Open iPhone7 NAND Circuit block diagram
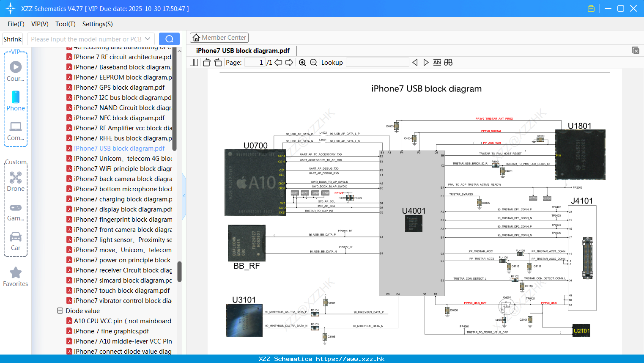The image size is (644, 363). click(x=119, y=108)
